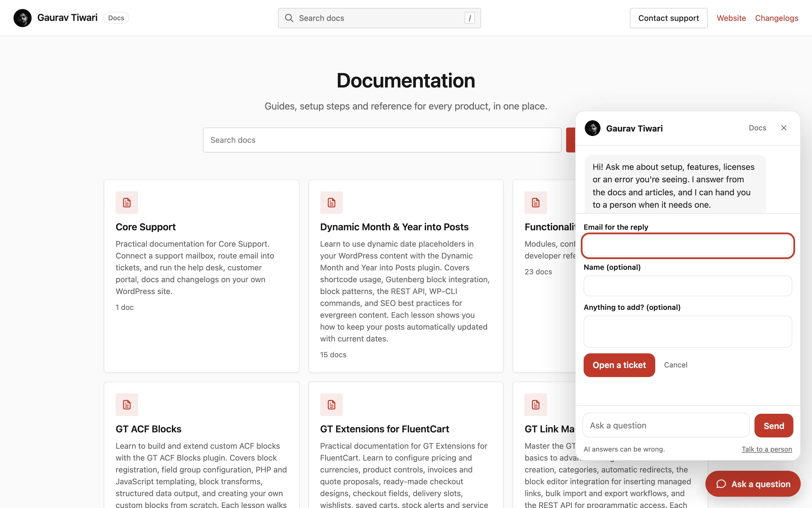Close the chat panel with X
This screenshot has height=508, width=812.
click(784, 128)
